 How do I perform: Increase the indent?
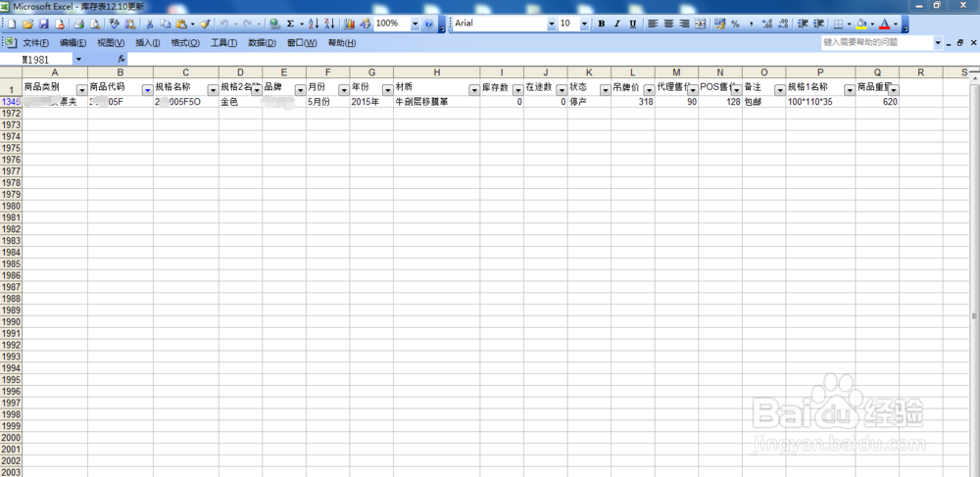[818, 24]
